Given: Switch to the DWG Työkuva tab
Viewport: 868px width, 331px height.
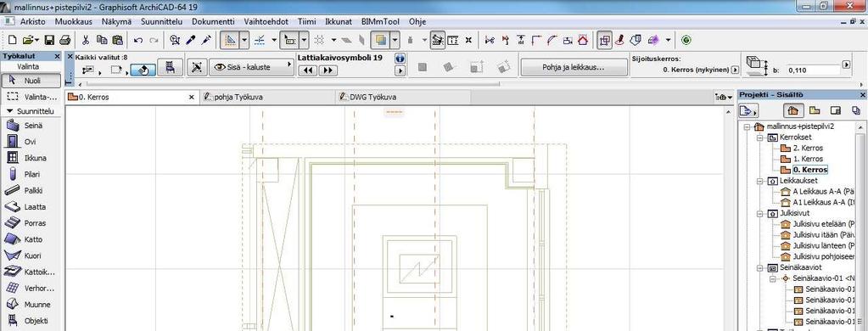Looking at the screenshot, I should pos(403,97).
